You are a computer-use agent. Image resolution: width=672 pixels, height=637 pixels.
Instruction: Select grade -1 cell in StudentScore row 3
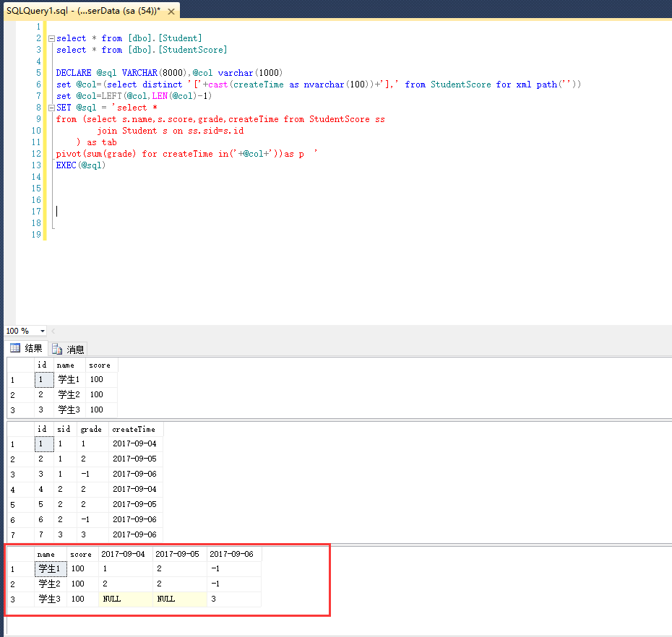pyautogui.click(x=92, y=474)
